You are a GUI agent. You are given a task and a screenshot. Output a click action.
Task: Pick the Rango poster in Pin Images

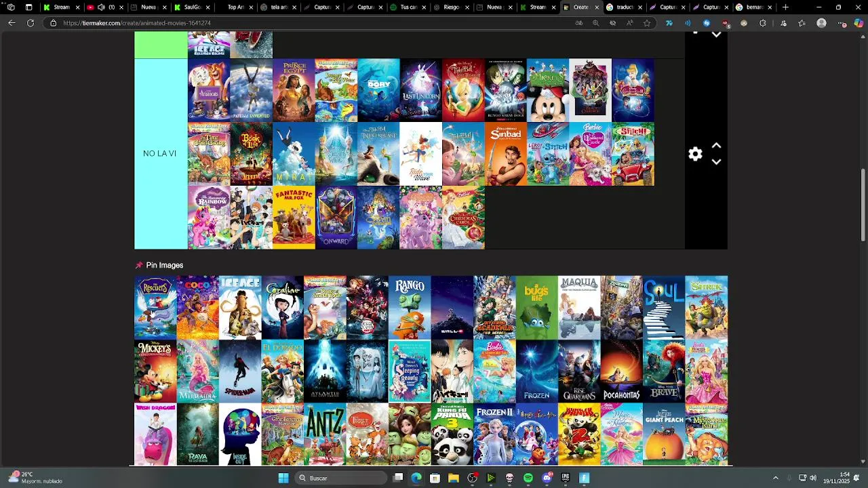click(x=410, y=307)
